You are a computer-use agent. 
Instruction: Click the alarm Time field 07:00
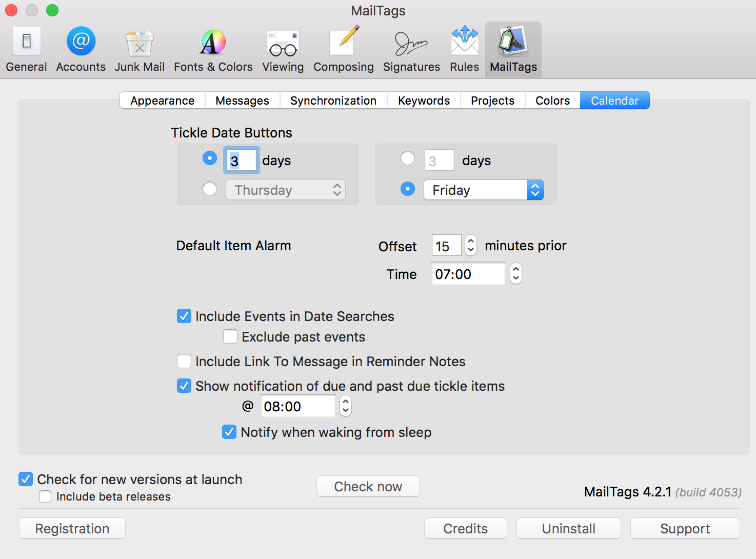click(469, 274)
